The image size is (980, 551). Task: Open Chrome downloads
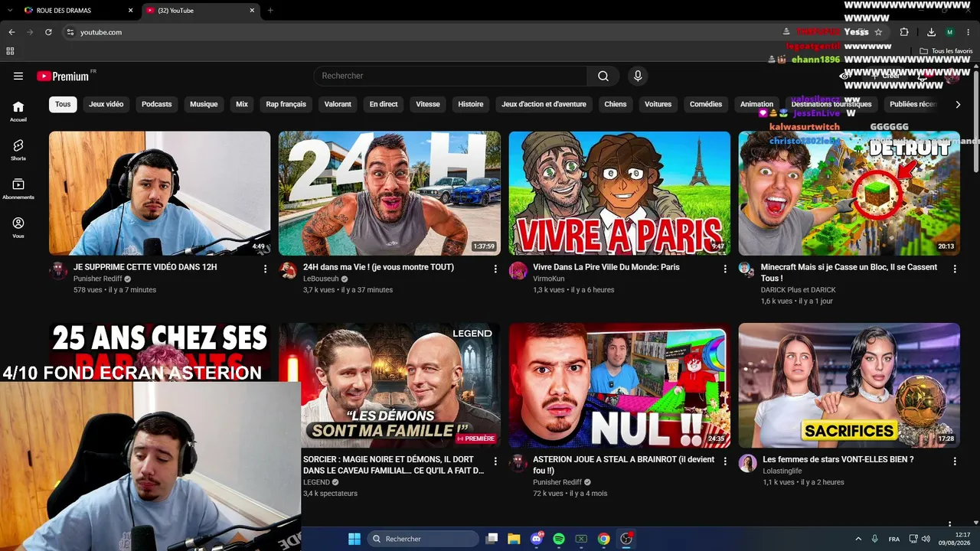[931, 32]
